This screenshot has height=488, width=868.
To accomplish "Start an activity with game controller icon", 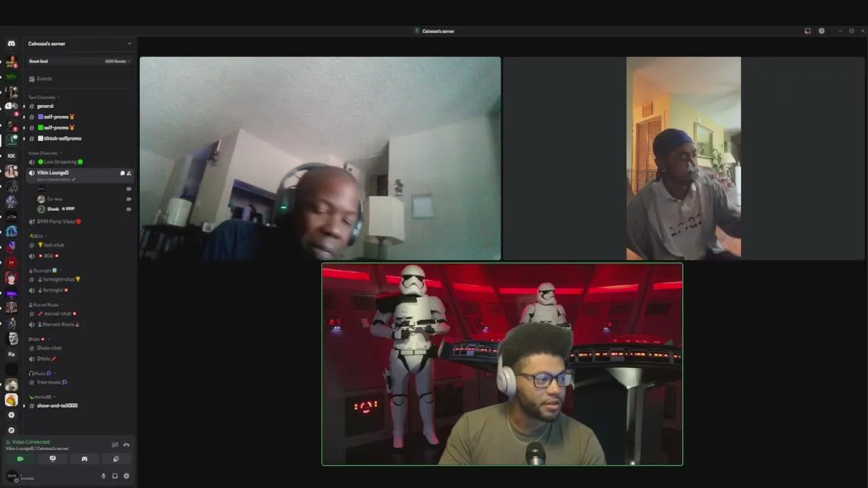I will coord(84,459).
